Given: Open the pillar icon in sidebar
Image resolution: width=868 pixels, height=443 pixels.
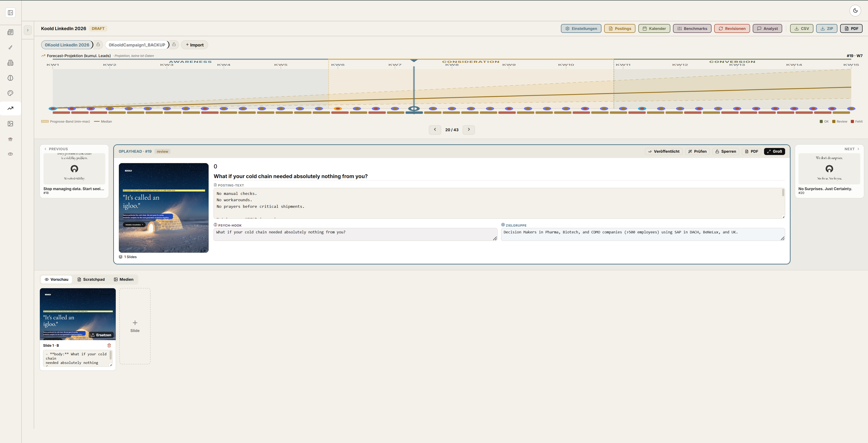Looking at the screenshot, I should [x=10, y=139].
